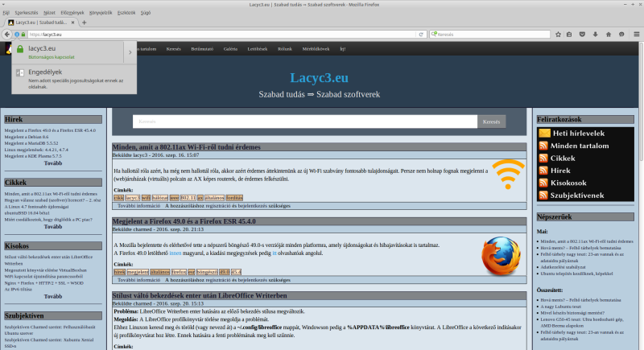644x350 pixels.
Task: Open the Súgó menu
Action: click(x=146, y=13)
